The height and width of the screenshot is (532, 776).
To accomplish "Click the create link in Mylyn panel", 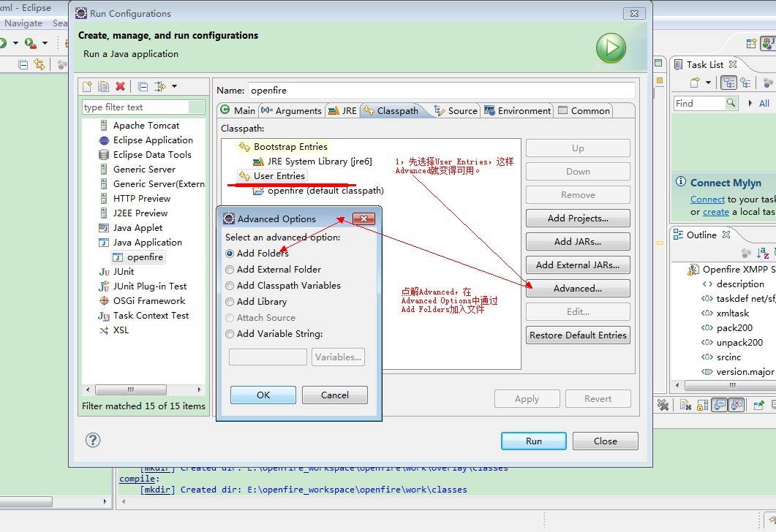I will pos(715,212).
